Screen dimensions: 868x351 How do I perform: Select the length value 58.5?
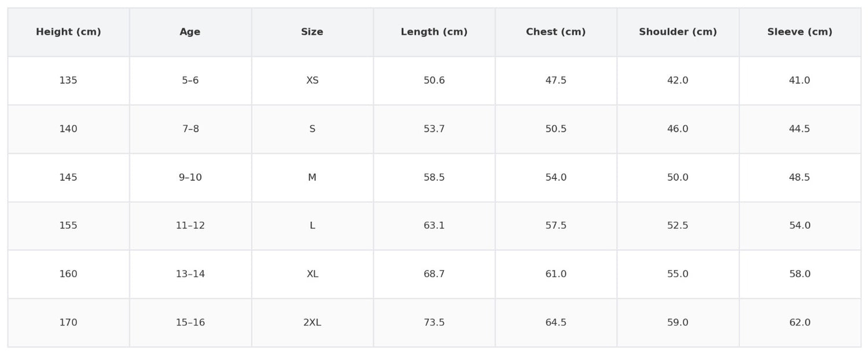434,178
